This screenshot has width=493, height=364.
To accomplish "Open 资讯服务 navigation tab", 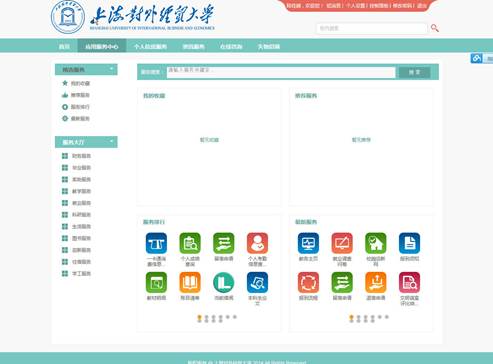I will pos(193,46).
